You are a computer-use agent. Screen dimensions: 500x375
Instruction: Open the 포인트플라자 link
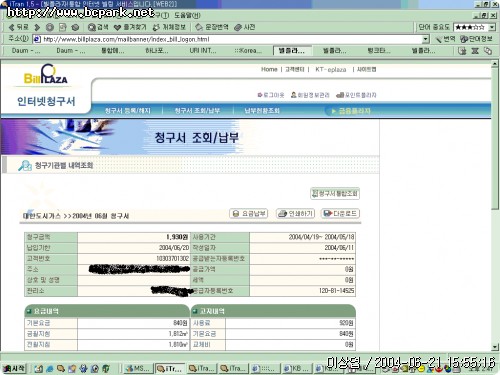[x=356, y=95]
